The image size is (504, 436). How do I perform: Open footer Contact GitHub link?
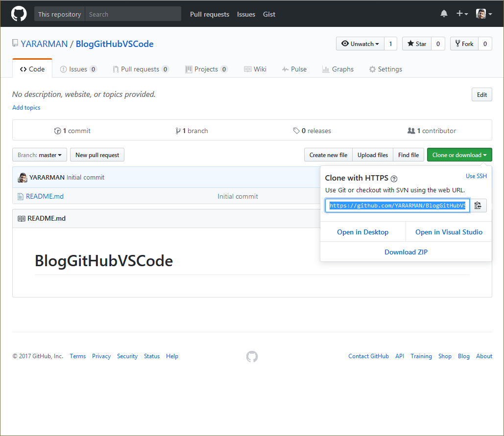click(x=369, y=356)
